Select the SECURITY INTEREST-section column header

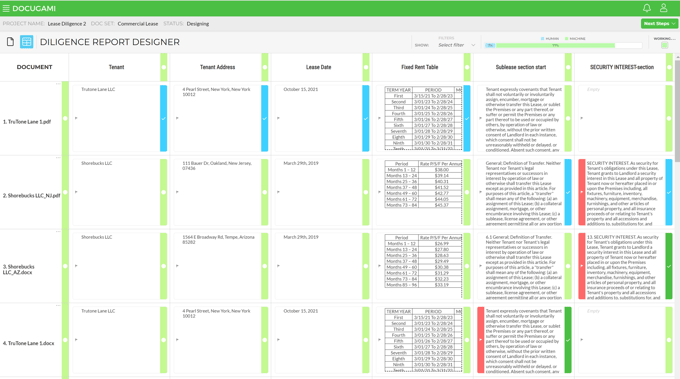coord(621,67)
